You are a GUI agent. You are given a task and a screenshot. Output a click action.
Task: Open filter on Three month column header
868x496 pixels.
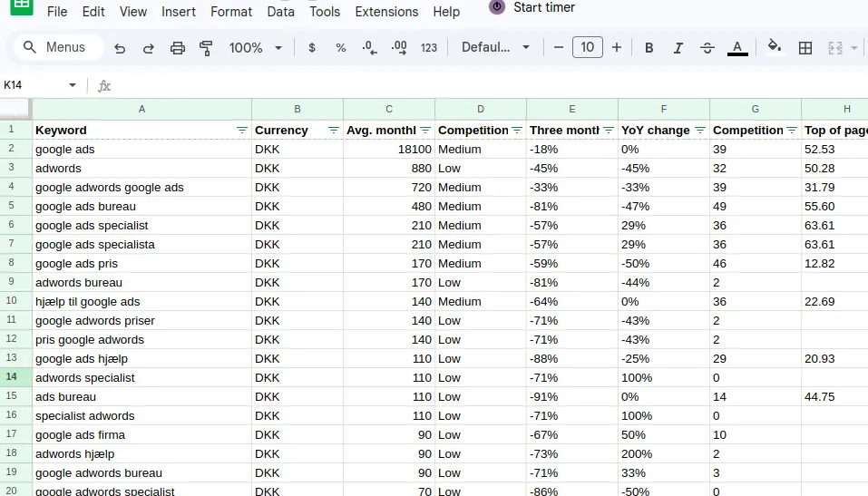click(x=609, y=130)
